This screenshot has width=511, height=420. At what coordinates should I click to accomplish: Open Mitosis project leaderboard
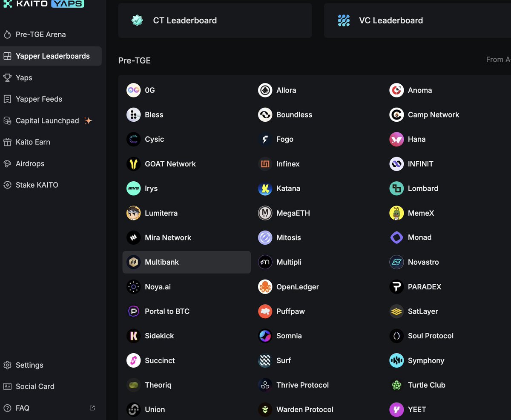click(x=318, y=237)
